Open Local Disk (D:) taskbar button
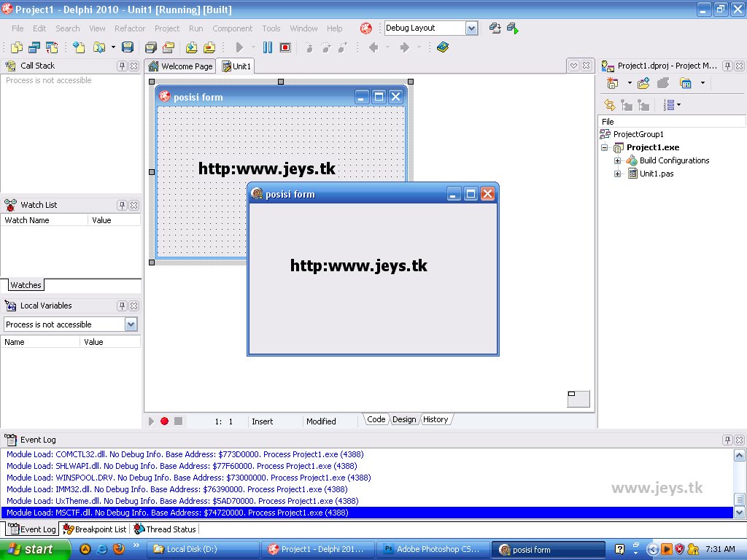747x560 pixels. click(204, 549)
